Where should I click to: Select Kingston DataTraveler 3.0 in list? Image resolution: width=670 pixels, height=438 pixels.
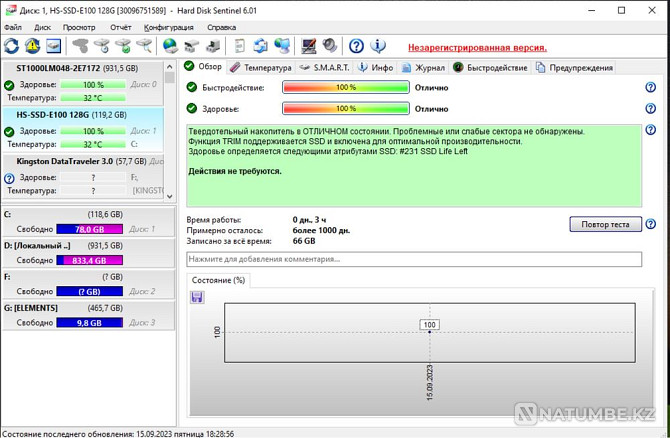click(83, 176)
